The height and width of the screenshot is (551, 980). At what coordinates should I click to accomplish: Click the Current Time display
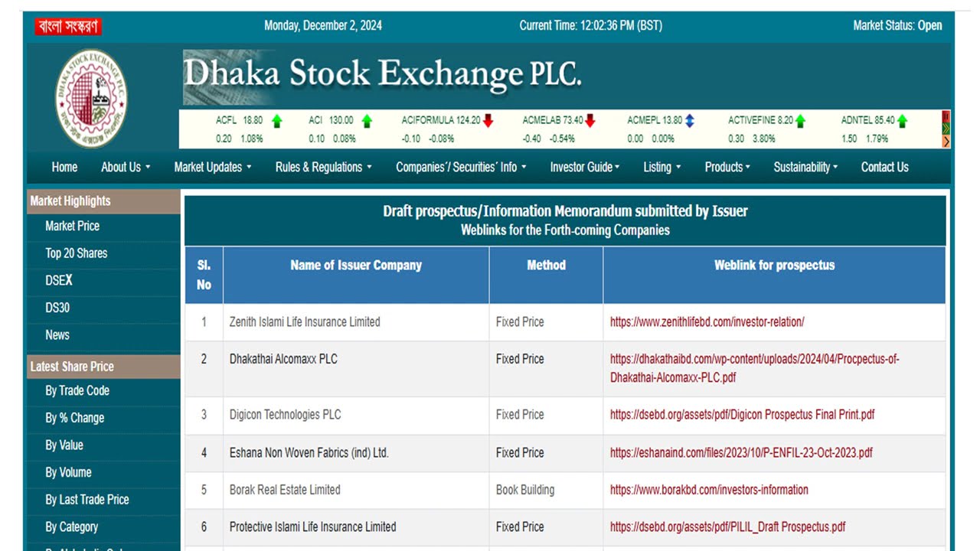point(590,26)
